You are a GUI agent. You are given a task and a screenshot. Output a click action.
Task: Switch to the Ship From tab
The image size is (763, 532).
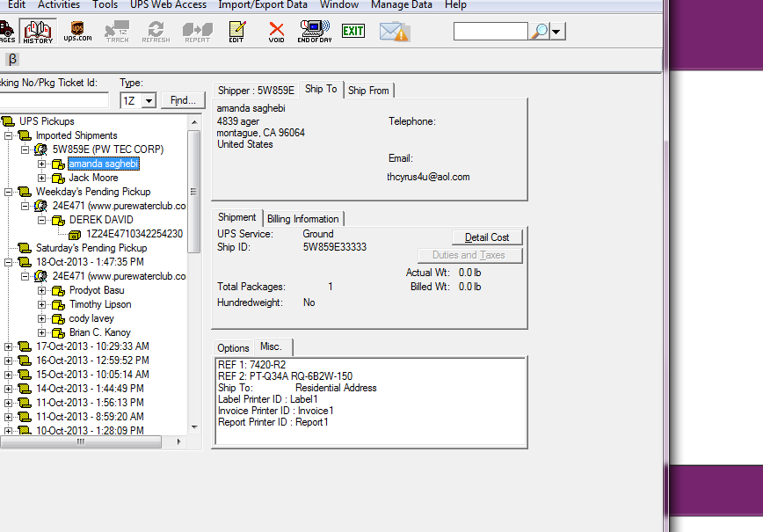click(x=368, y=91)
